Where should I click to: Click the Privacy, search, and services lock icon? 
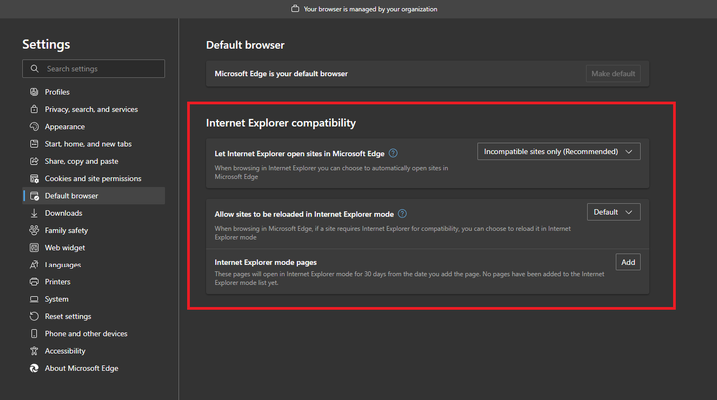tap(34, 109)
